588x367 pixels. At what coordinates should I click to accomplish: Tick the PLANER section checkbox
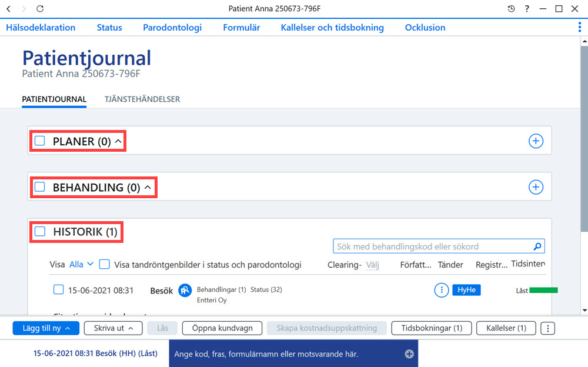pos(40,141)
